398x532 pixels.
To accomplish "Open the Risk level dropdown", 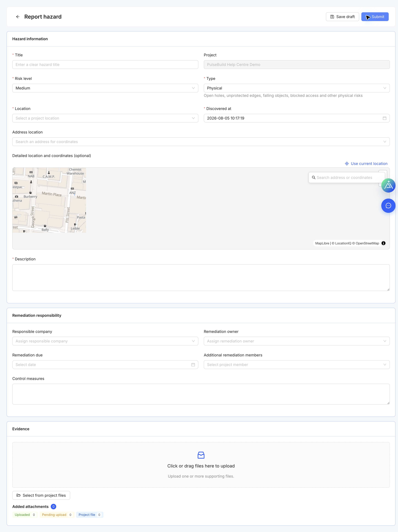I will point(105,88).
